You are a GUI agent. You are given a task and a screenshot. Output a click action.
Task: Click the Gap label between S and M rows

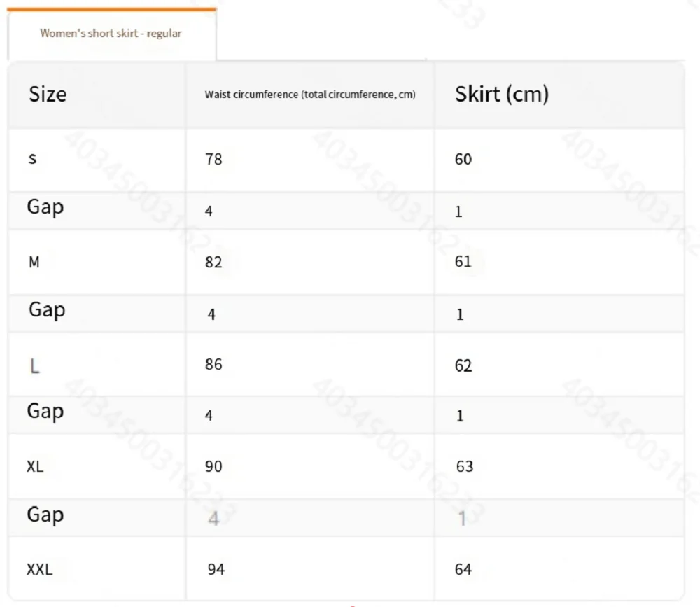[x=45, y=207]
